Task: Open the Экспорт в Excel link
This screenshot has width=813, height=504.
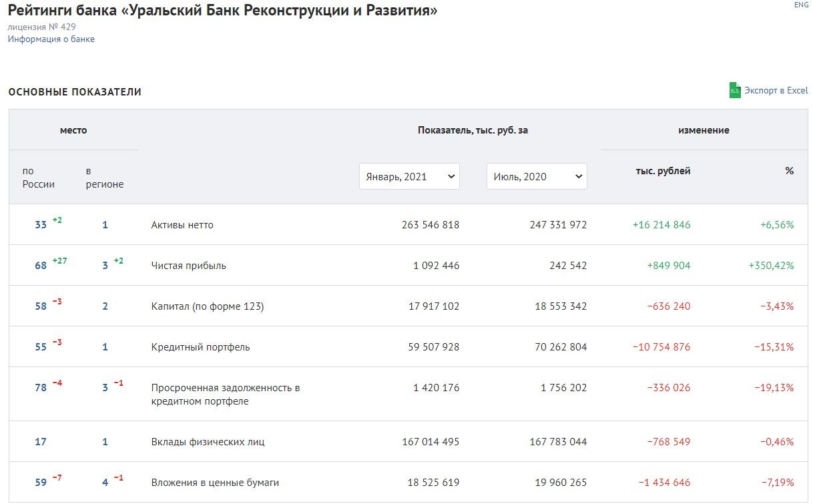Action: [x=776, y=91]
